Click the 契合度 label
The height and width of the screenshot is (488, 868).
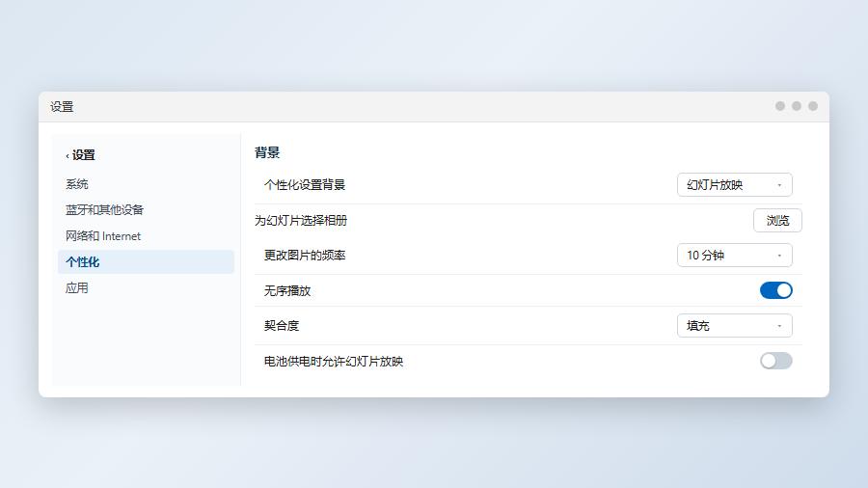point(282,325)
